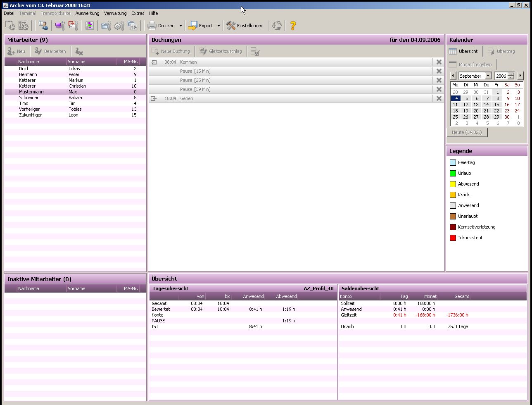This screenshot has width=532, height=405.
Task: Go to the next month in Kalender
Action: 520,76
